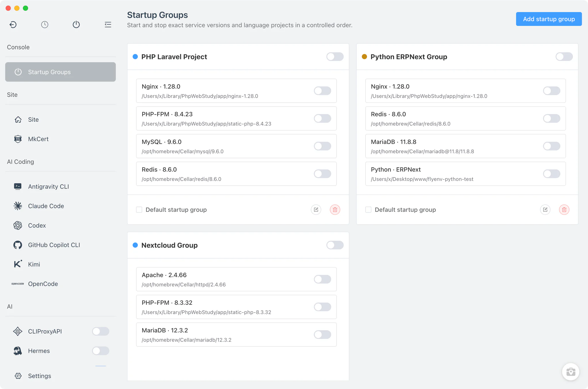Toggle CLIProxyAPI switch in sidebar

[x=100, y=331]
